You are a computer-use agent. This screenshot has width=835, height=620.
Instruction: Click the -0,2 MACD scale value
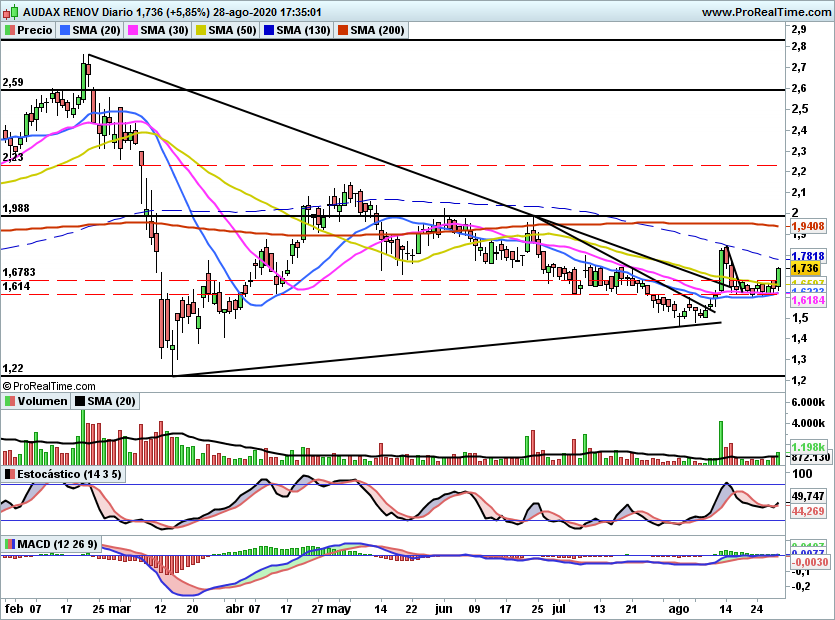(x=800, y=586)
